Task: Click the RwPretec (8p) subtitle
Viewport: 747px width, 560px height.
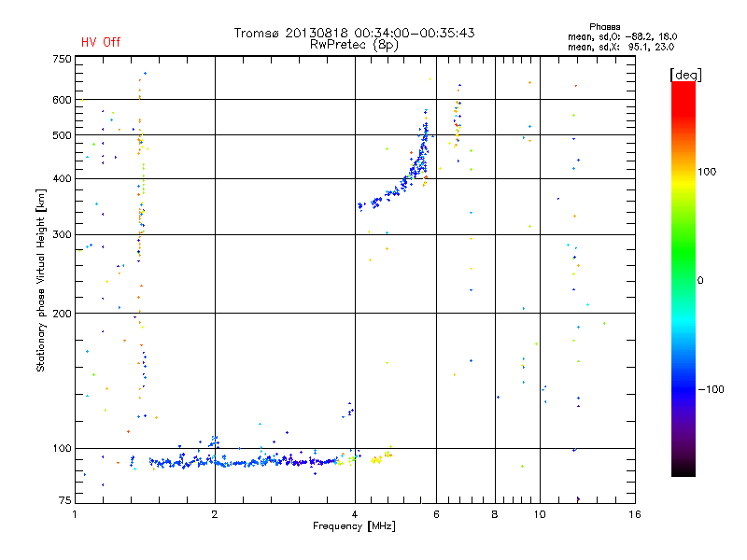Action: pyautogui.click(x=354, y=44)
